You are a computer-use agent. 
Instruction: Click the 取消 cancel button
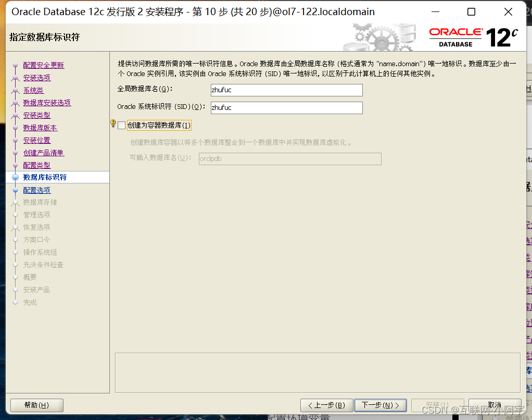[495, 405]
